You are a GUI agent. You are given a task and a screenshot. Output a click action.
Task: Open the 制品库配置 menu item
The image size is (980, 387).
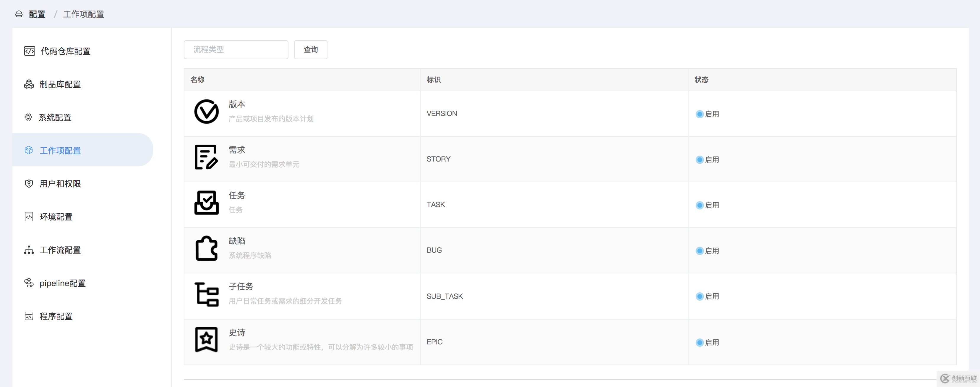coord(82,84)
